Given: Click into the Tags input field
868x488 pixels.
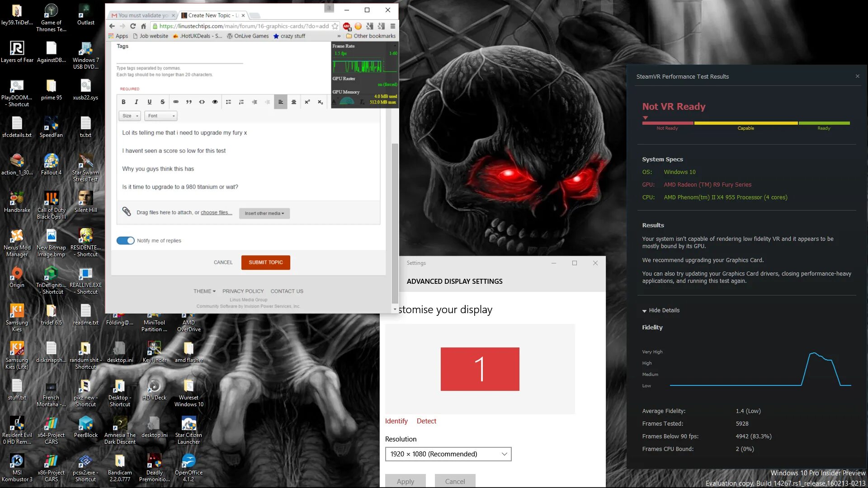Looking at the screenshot, I should point(179,58).
